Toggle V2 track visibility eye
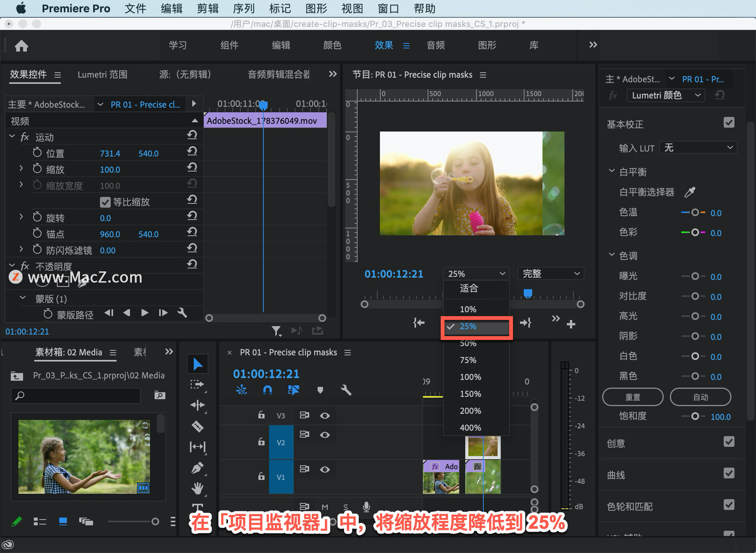756x553 pixels. 325,435
